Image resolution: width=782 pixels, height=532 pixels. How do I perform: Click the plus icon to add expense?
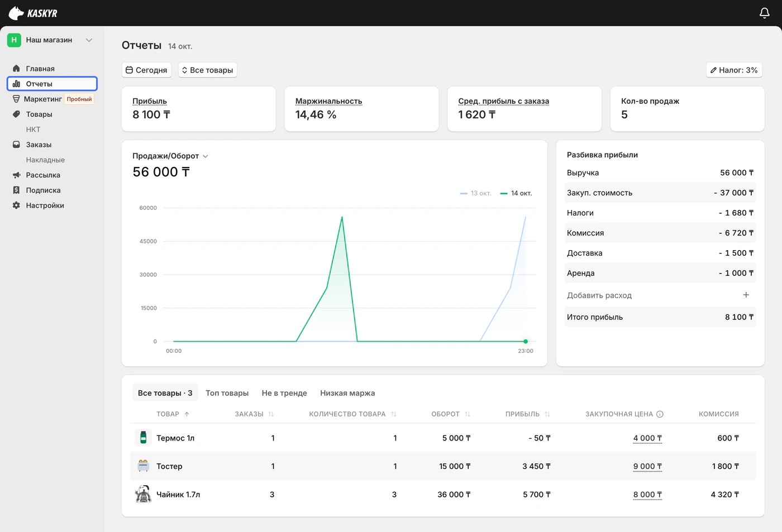click(x=746, y=295)
